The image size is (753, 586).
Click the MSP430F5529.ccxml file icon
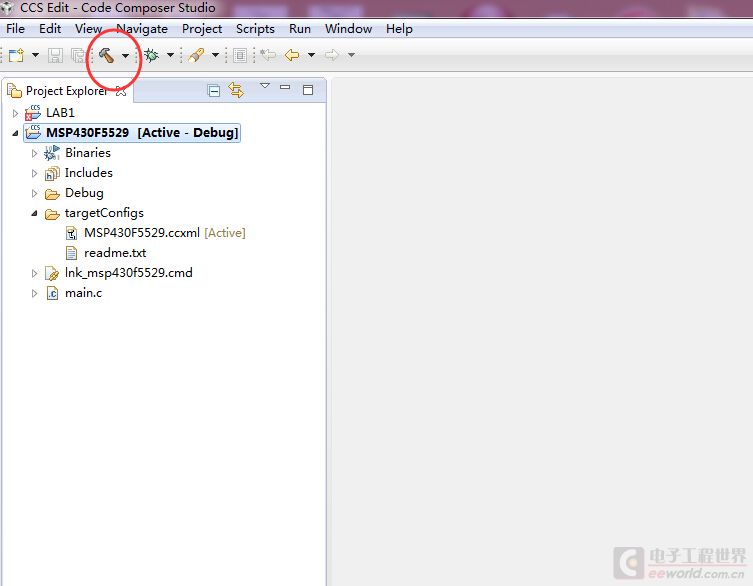pos(71,233)
